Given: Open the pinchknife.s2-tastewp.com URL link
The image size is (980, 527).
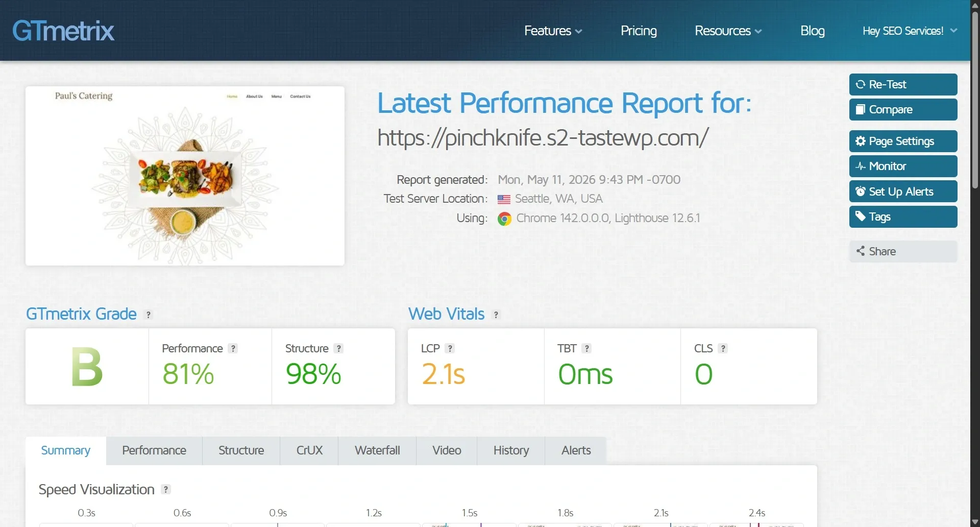Looking at the screenshot, I should (x=543, y=138).
